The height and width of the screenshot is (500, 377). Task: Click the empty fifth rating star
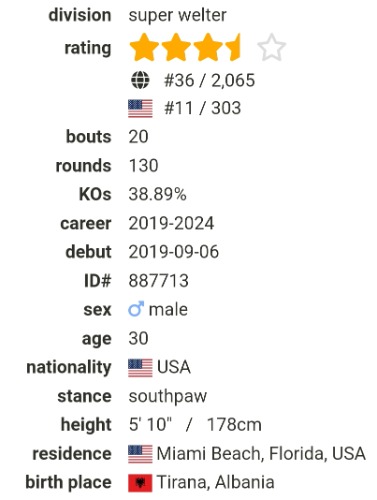(271, 47)
